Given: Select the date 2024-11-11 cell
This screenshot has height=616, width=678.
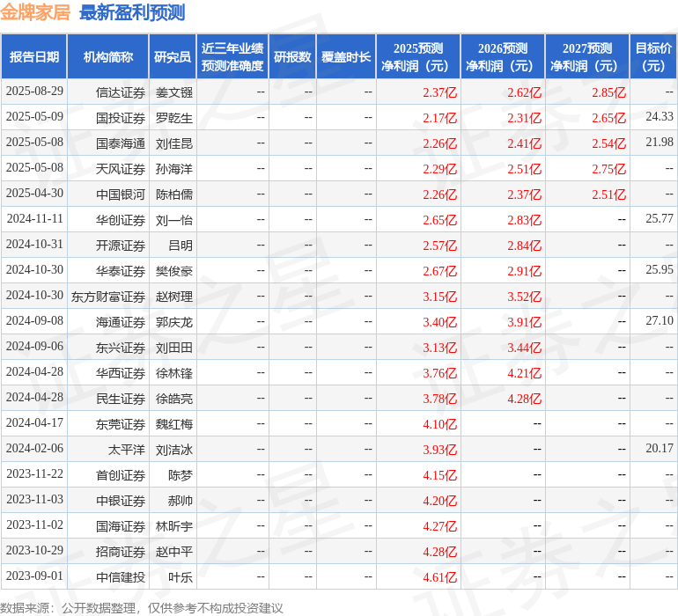Looking at the screenshot, I should pyautogui.click(x=34, y=219).
